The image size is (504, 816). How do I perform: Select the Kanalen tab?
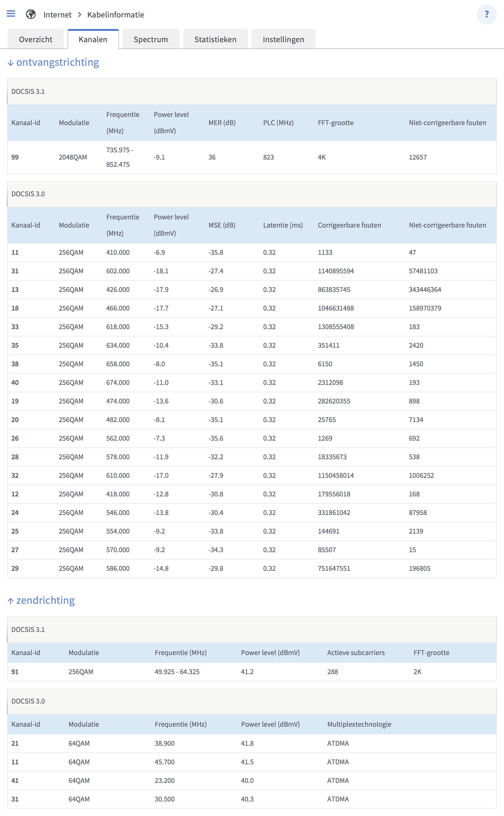pyautogui.click(x=93, y=39)
